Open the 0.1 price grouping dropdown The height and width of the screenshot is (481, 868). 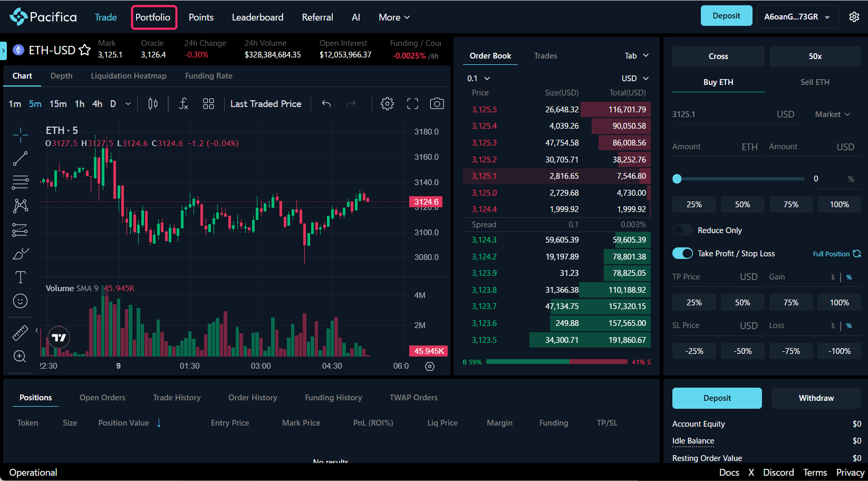[x=478, y=79]
